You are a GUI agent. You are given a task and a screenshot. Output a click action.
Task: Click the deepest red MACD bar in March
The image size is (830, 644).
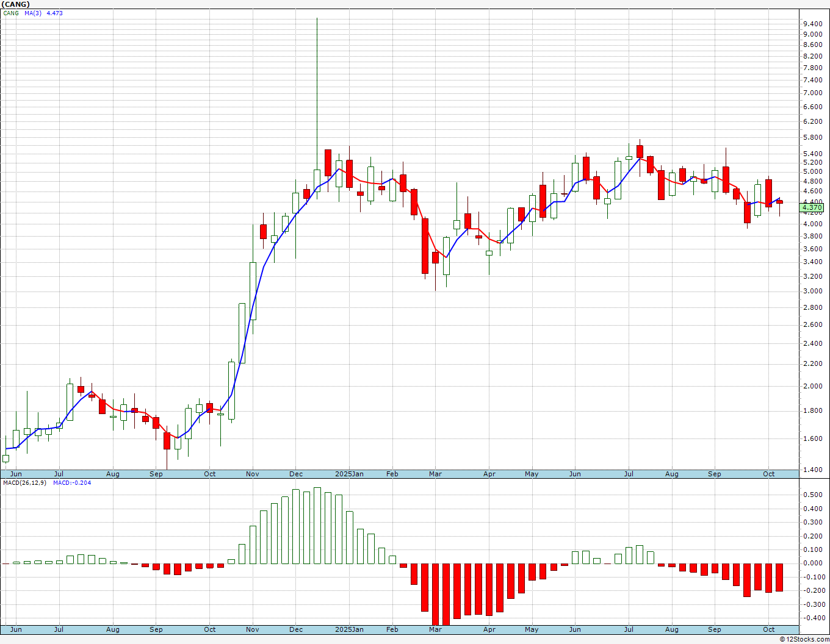pos(435,595)
